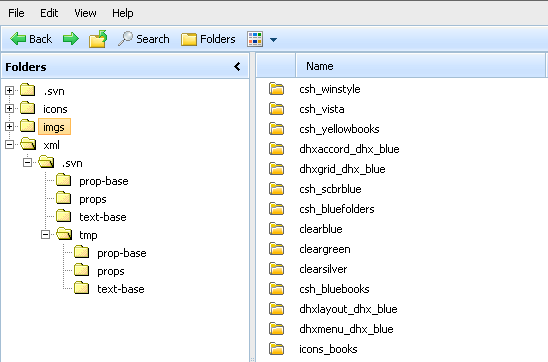This screenshot has width=548, height=362.
Task: Select prop-base folder inside tmp
Action: (x=122, y=253)
